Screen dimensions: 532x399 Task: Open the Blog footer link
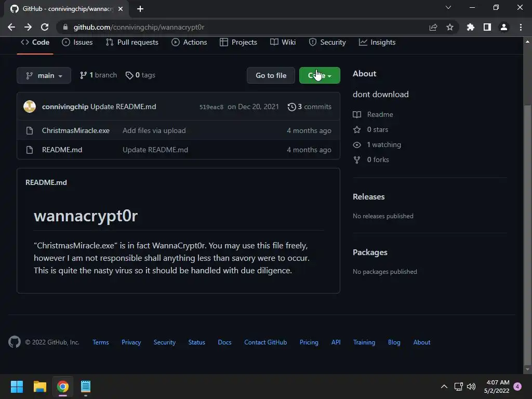pos(394,342)
